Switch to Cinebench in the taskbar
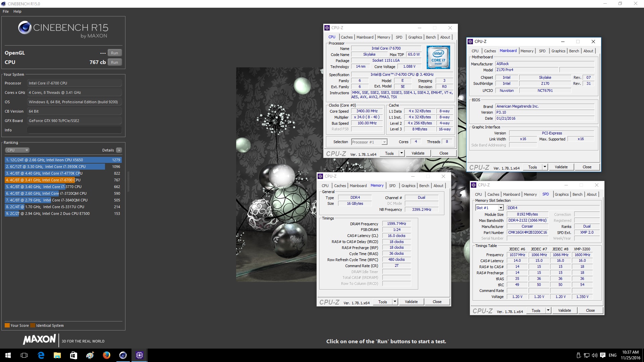The width and height of the screenshot is (644, 362). 123,355
